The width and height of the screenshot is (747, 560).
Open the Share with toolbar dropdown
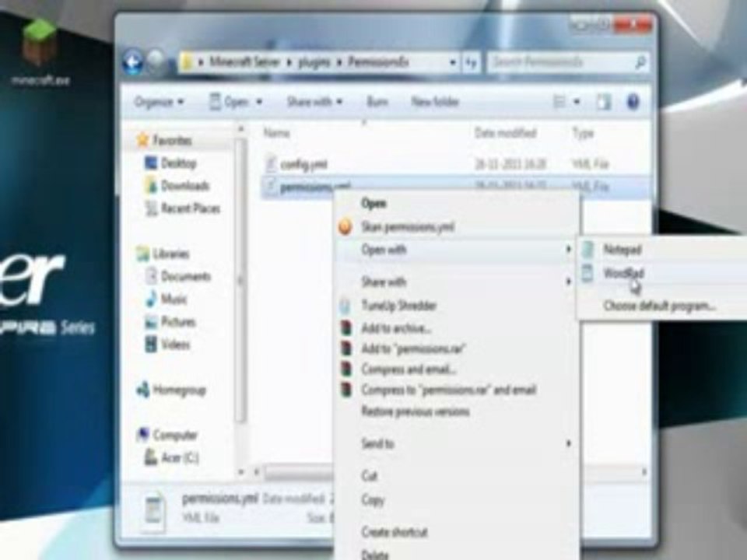click(x=314, y=102)
